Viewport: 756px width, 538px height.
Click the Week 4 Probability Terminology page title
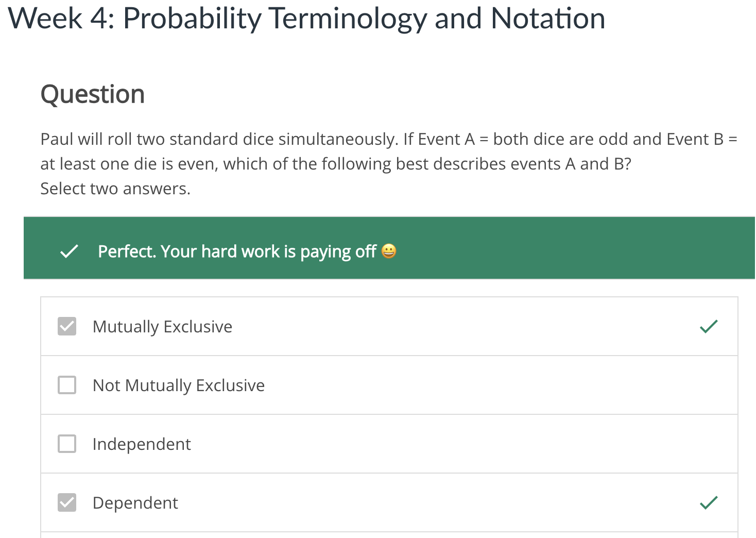click(306, 19)
